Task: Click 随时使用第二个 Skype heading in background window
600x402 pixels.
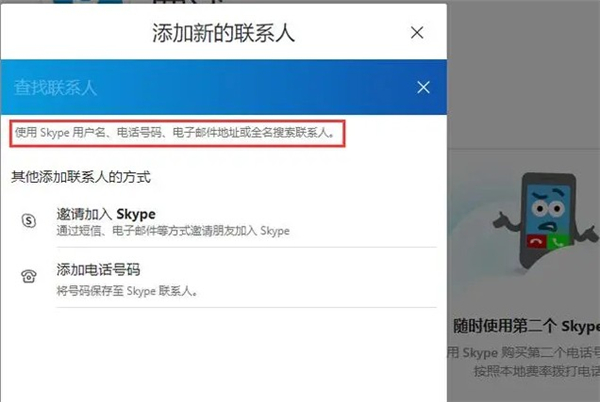Action: tap(526, 326)
